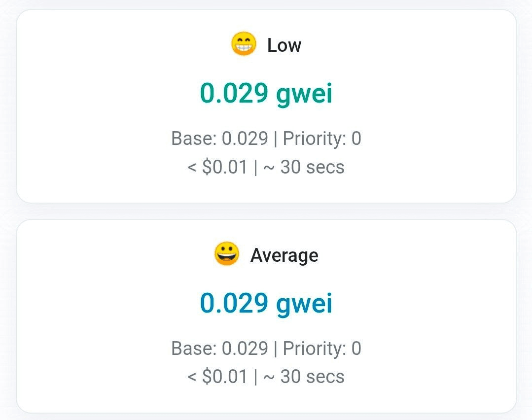Viewport: 532px width, 420px height.
Task: Click the pipe separator in Low card's Base line
Action: (275, 139)
